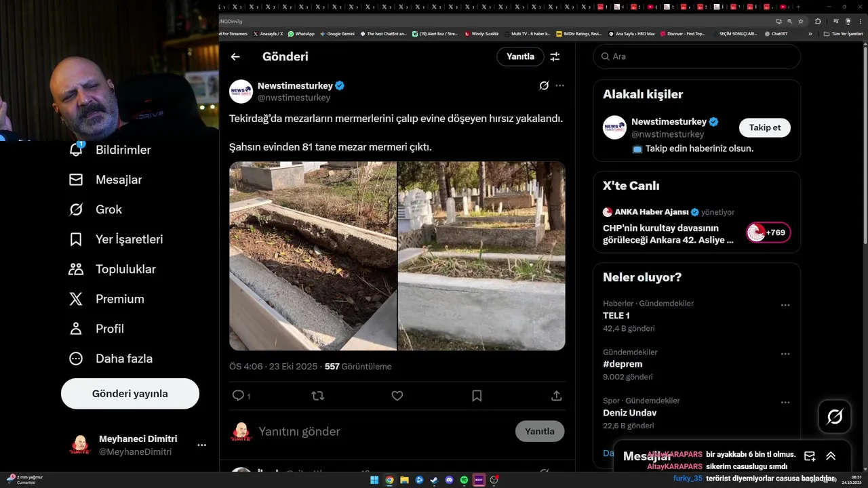Open Premium page

pos(106,299)
